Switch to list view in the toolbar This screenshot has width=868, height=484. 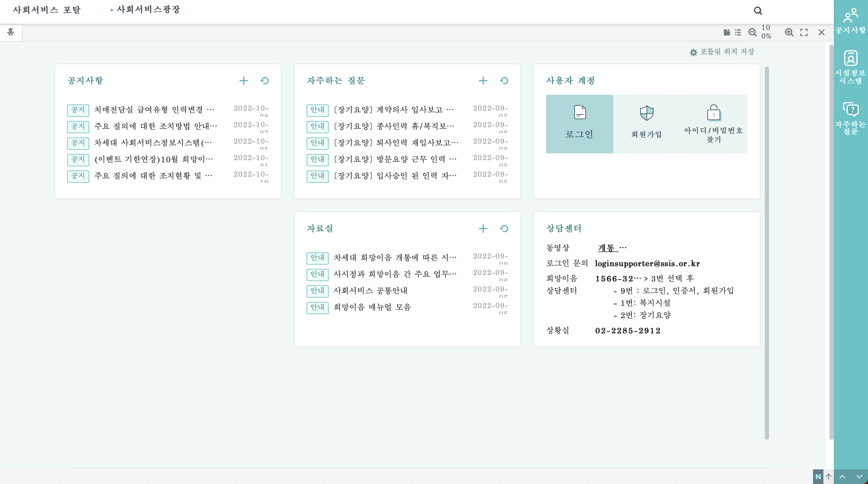tap(738, 32)
